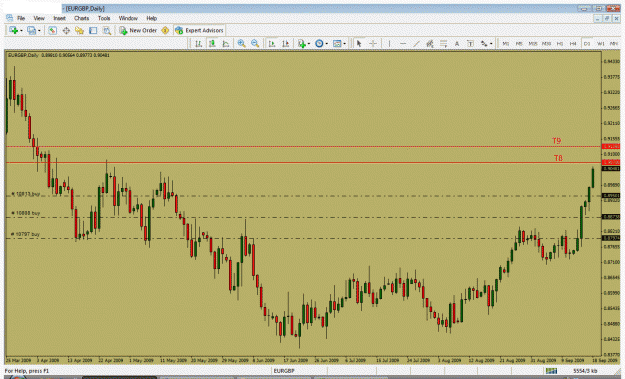625x379 pixels.
Task: Open the Profiles toolbar icon
Action: point(31,30)
